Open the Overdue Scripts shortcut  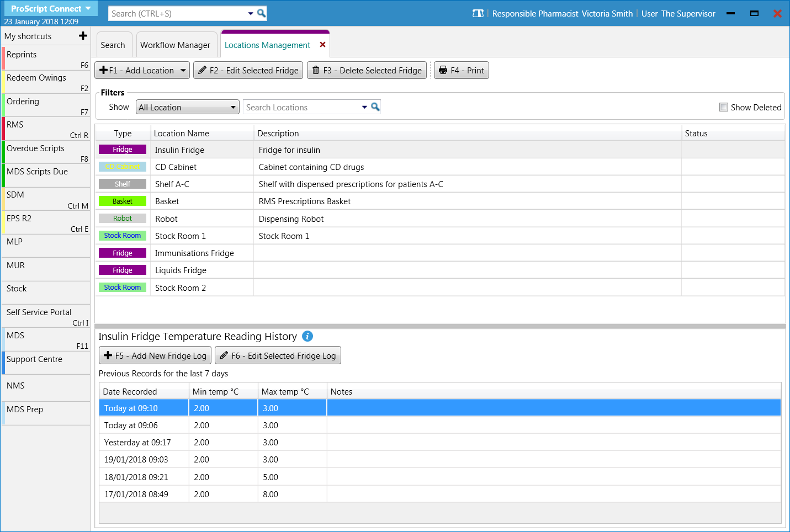pos(35,148)
